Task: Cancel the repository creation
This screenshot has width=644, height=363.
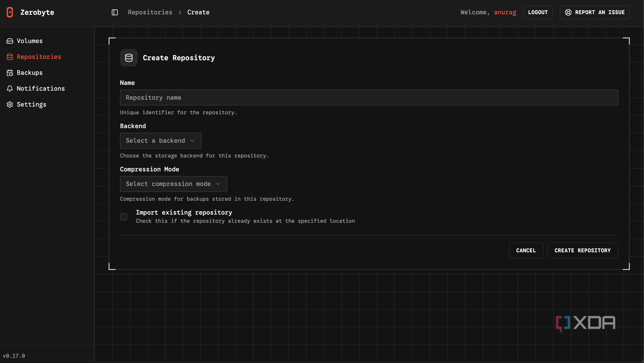Action: 526,251
